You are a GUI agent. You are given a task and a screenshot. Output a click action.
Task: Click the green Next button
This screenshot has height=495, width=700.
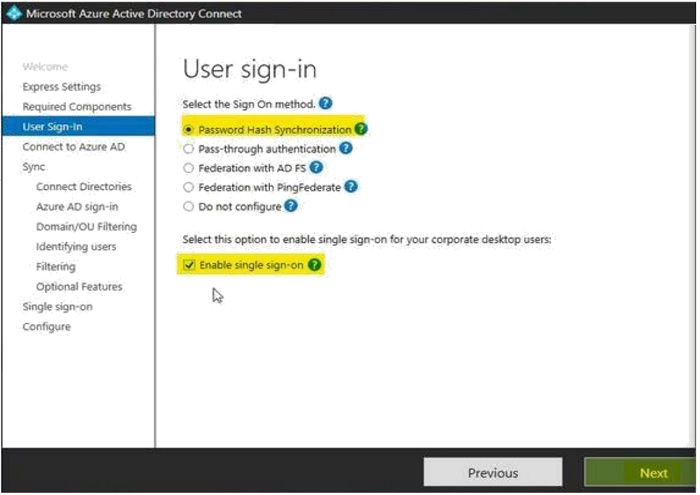pos(640,472)
